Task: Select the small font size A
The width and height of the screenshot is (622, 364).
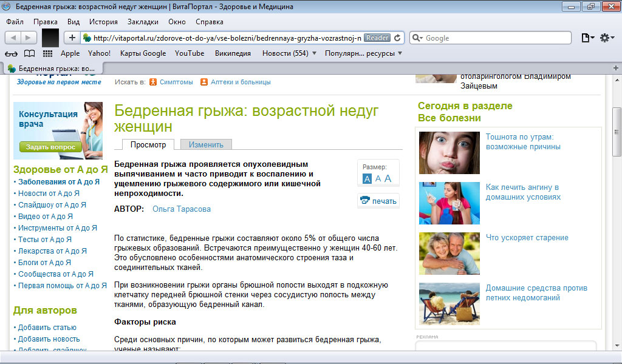Action: pos(367,178)
